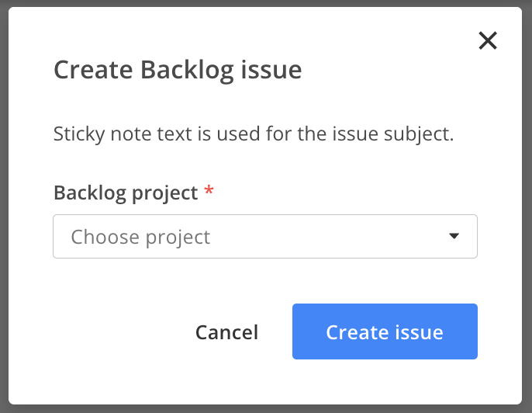Image resolution: width=532 pixels, height=413 pixels.
Task: Click the sticky note description text
Action: [254, 134]
